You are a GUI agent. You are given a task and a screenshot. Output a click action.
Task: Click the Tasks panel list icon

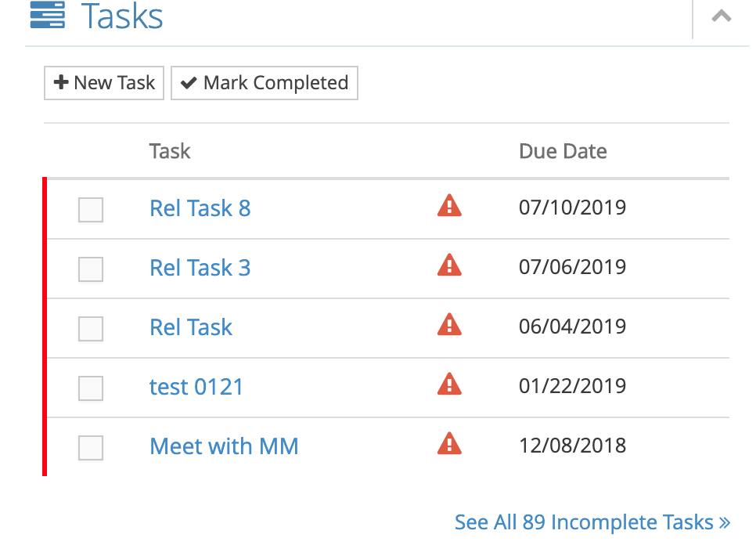47,15
